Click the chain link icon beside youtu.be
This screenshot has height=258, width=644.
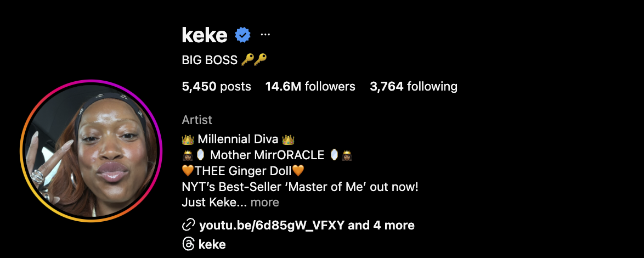pos(188,225)
